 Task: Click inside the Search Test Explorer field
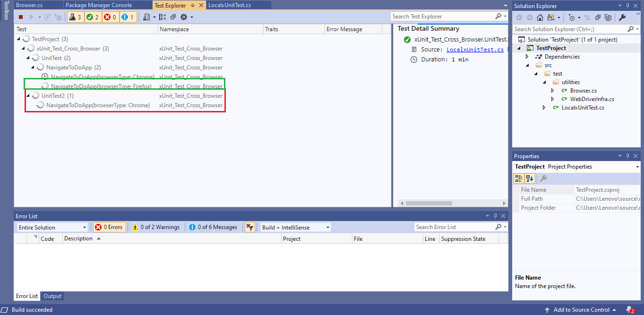[439, 16]
